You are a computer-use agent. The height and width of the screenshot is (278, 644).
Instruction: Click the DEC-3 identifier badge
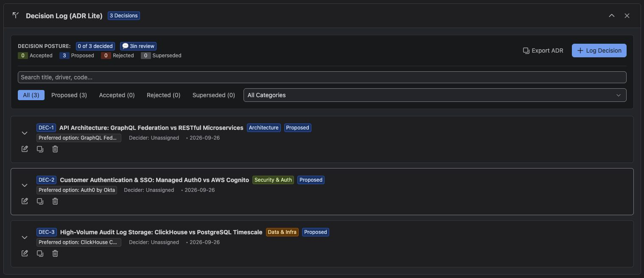click(46, 232)
